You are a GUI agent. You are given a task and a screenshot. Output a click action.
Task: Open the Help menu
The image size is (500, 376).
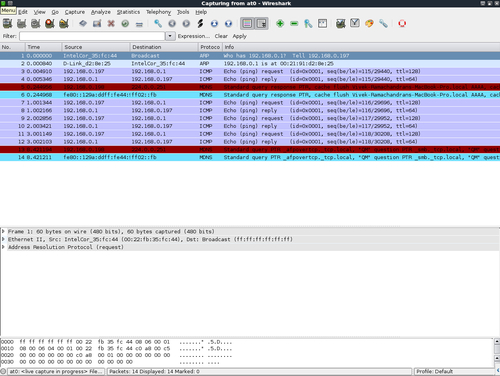[x=201, y=12]
